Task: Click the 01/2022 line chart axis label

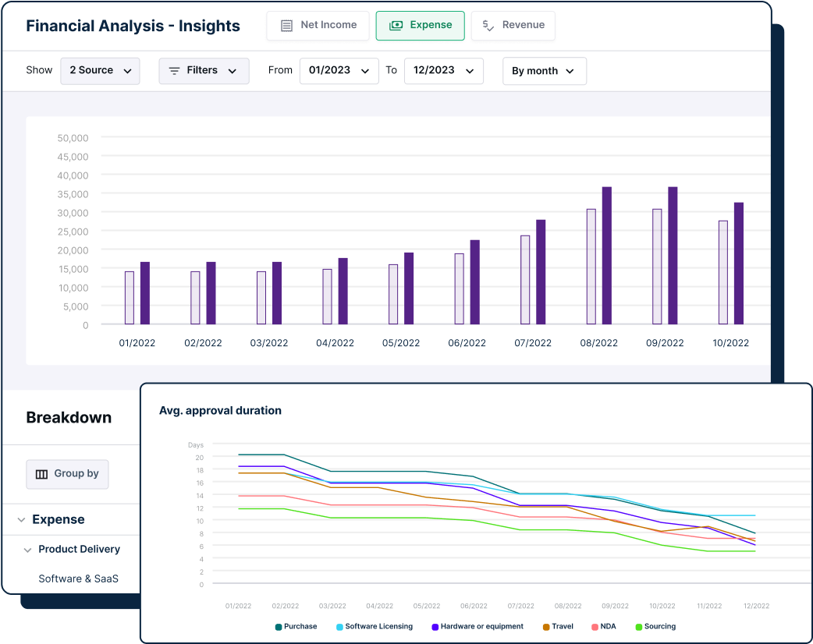Action: point(239,606)
